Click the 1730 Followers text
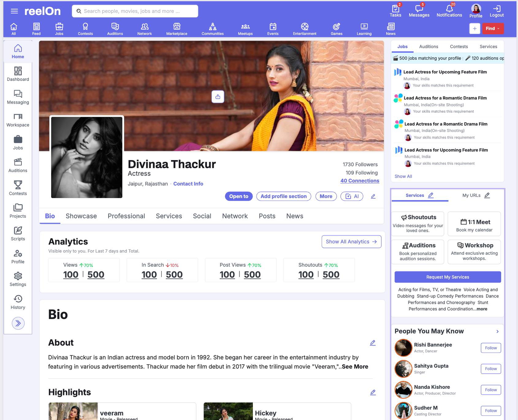Screen dimensions: 518x420 tap(360, 165)
